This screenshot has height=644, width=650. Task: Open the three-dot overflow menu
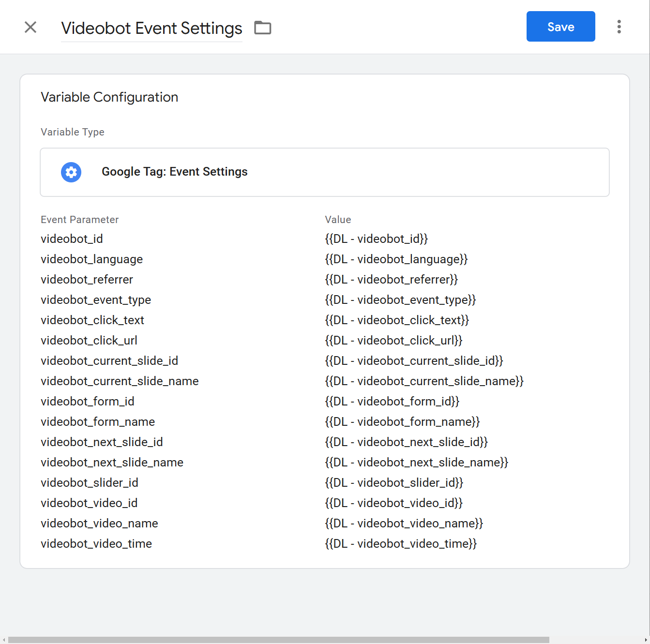pos(619,27)
